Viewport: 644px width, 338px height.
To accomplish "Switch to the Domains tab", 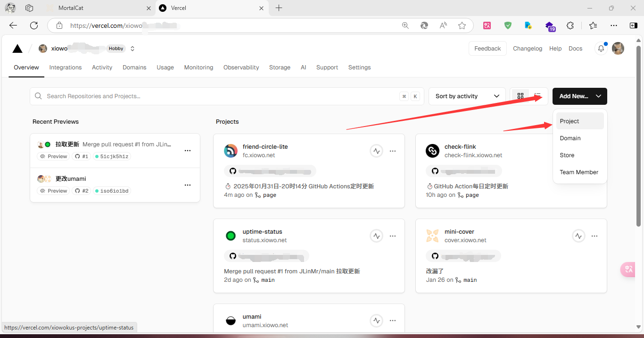I will click(134, 68).
